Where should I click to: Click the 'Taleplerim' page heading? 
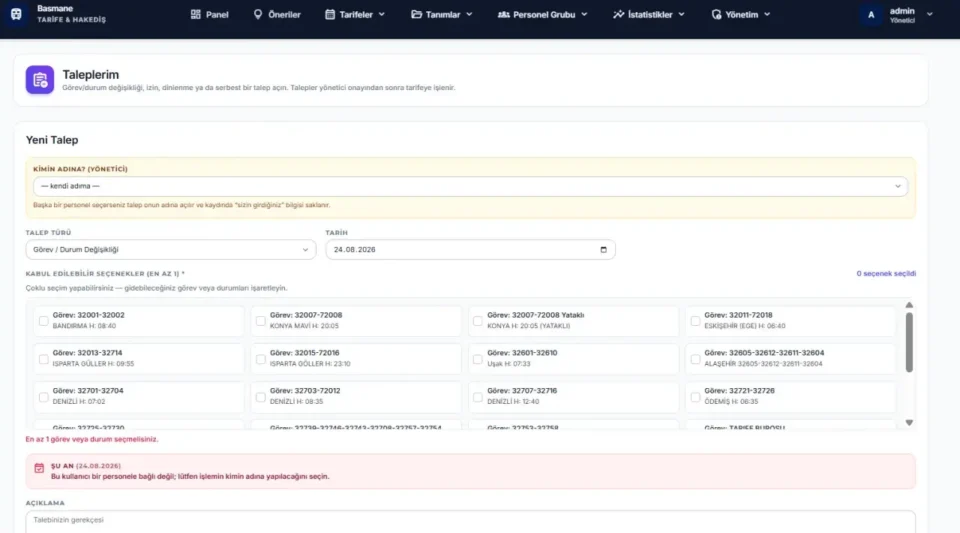pos(91,75)
